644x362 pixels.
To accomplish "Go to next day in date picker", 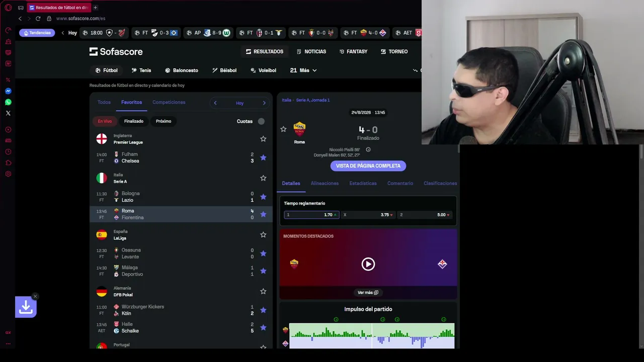I will pyautogui.click(x=264, y=103).
